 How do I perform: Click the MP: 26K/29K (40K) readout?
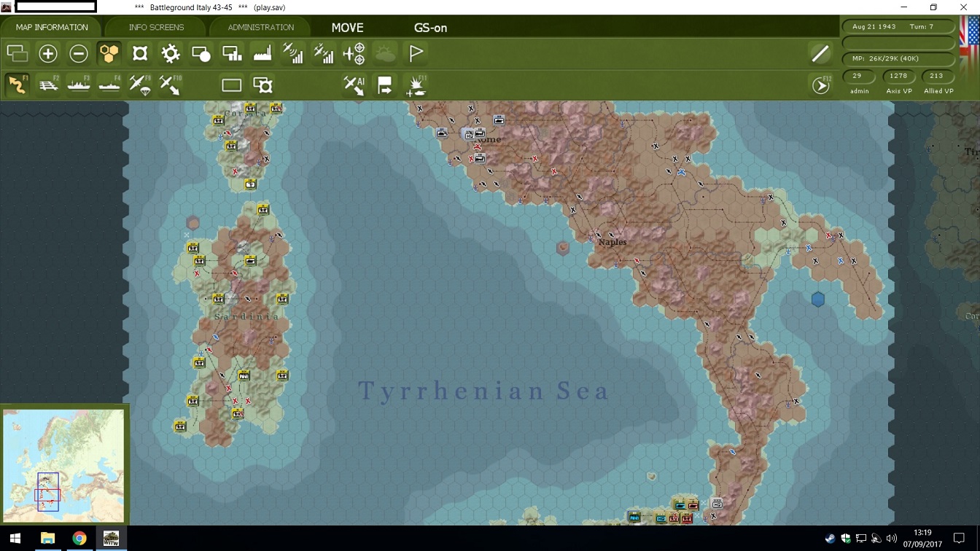coord(898,58)
